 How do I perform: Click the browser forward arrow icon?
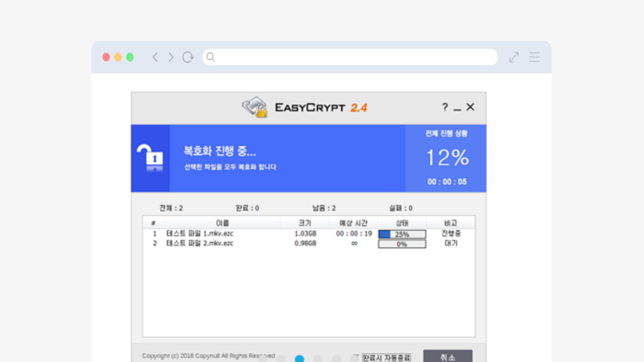tap(170, 57)
